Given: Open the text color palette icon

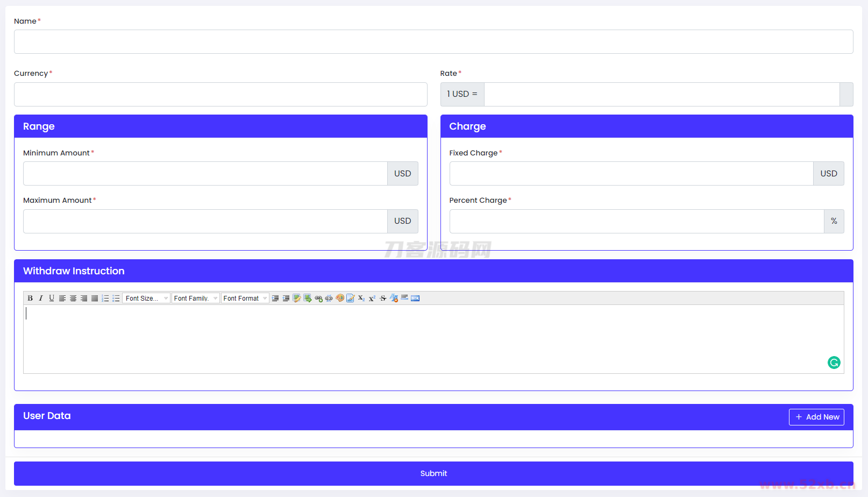Looking at the screenshot, I should (x=340, y=299).
